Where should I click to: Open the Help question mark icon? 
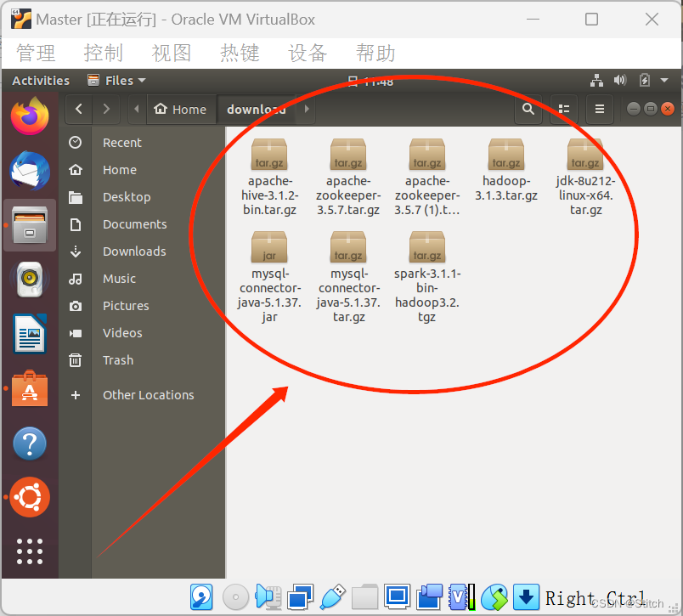pyautogui.click(x=30, y=444)
